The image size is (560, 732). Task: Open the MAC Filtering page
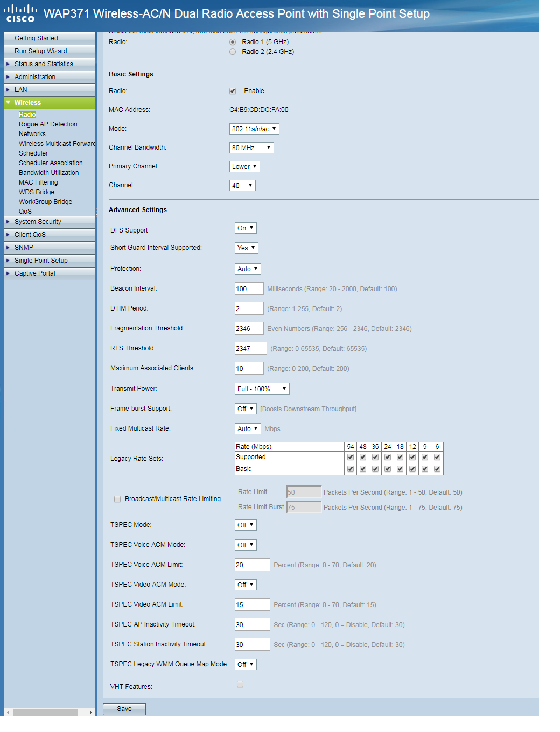(x=38, y=182)
